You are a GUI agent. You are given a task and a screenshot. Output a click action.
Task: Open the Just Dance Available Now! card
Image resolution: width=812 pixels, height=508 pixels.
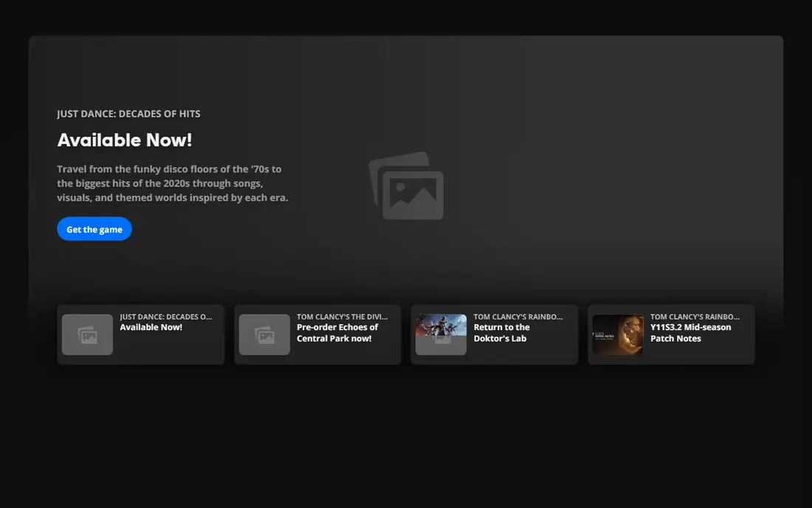click(x=140, y=334)
